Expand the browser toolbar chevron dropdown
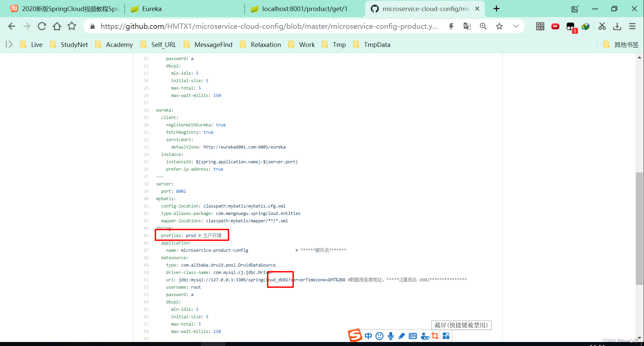Image resolution: width=644 pixels, height=346 pixels. pos(516,26)
